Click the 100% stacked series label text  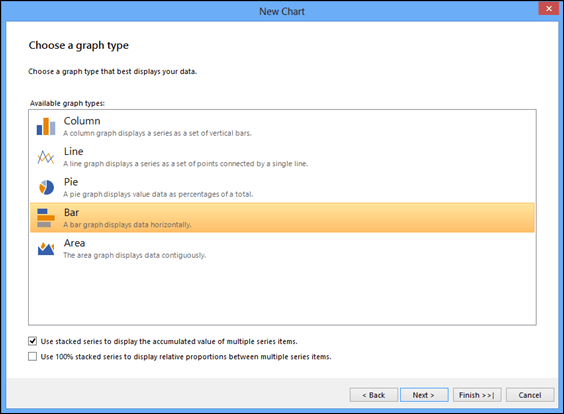tap(186, 357)
